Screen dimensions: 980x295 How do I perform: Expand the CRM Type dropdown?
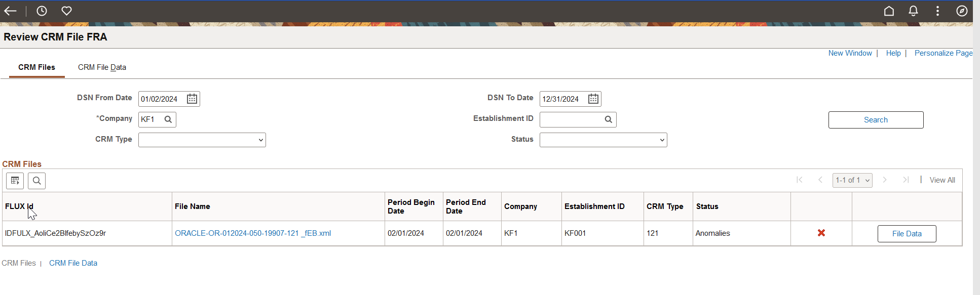202,140
